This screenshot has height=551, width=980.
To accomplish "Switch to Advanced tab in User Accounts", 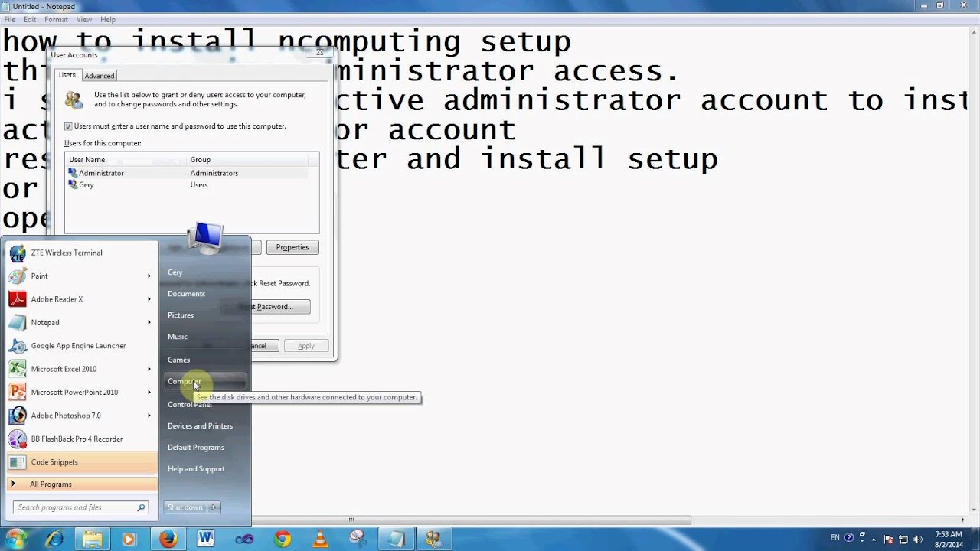I will (x=100, y=76).
